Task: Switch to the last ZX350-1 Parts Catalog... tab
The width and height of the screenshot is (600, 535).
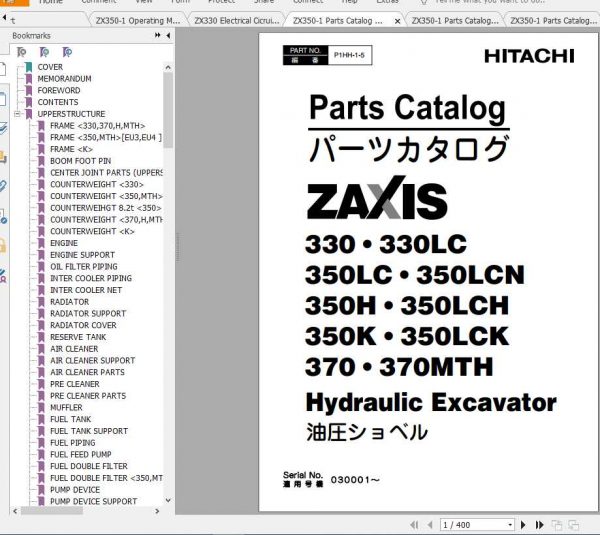Action: coord(553,21)
